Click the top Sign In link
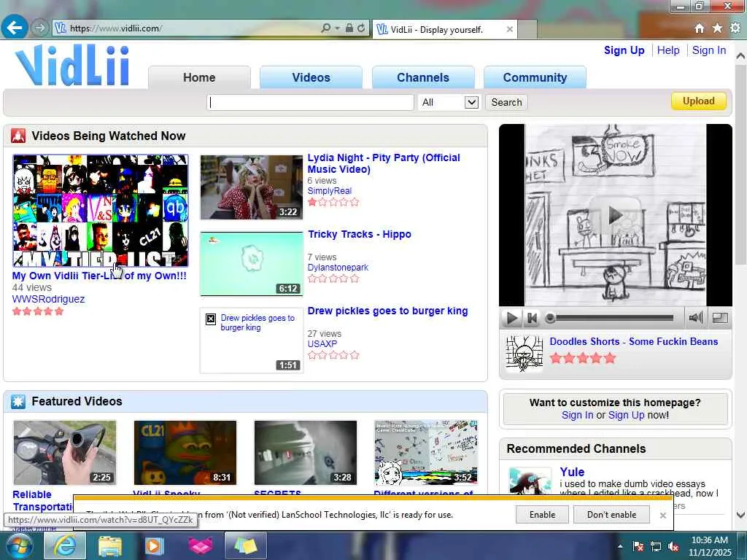This screenshot has height=560, width=747. tap(709, 50)
